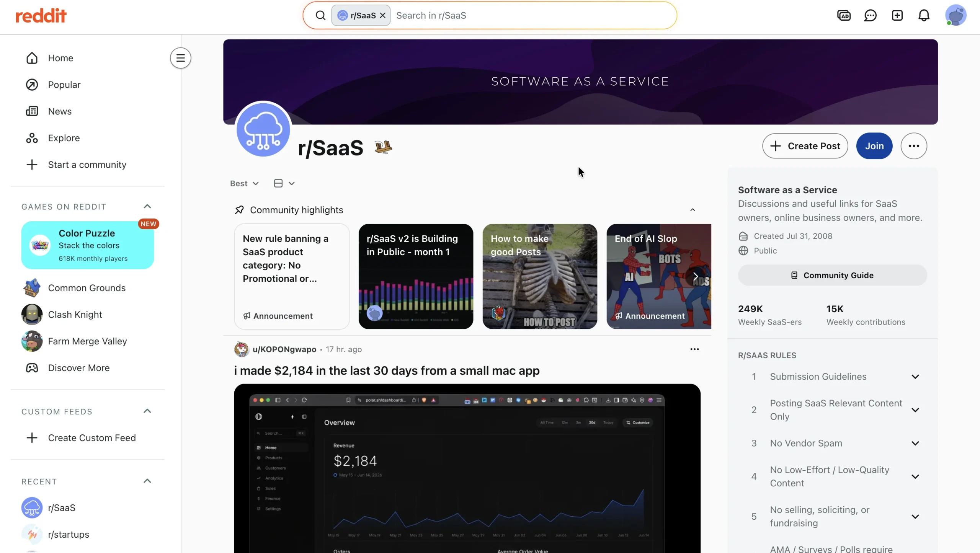Click the header create post plus icon

point(897,16)
